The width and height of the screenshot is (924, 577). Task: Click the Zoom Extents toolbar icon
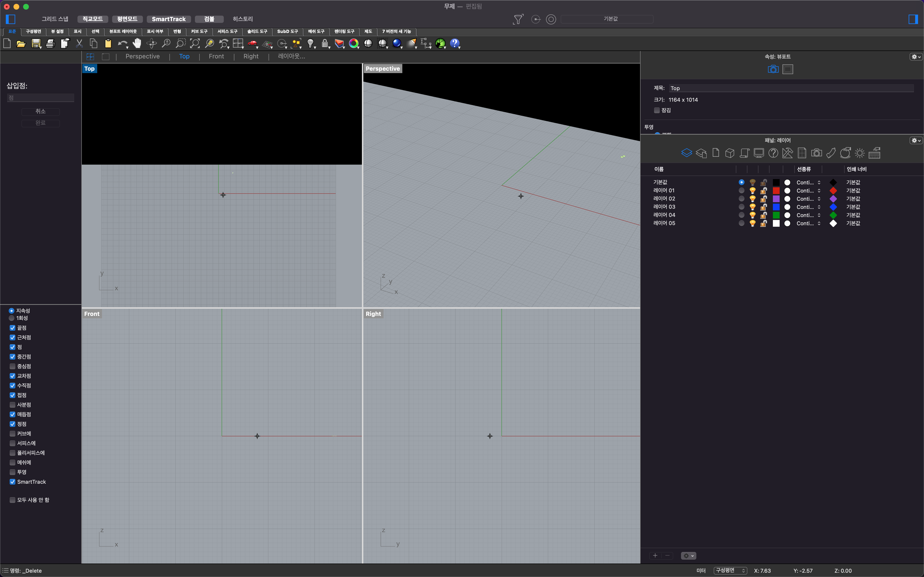click(195, 44)
